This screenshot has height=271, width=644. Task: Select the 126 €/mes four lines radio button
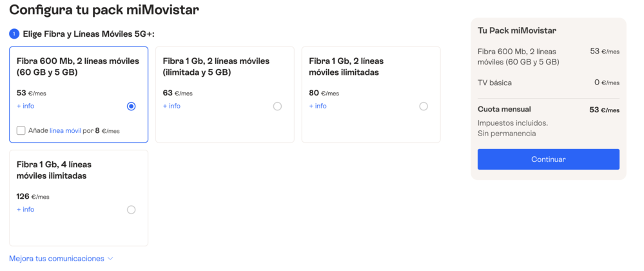132,210
